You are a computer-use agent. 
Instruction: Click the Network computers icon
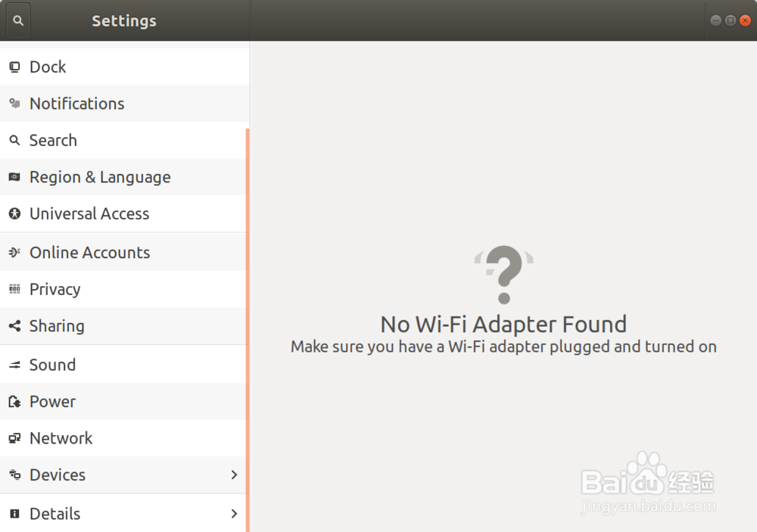(x=14, y=438)
